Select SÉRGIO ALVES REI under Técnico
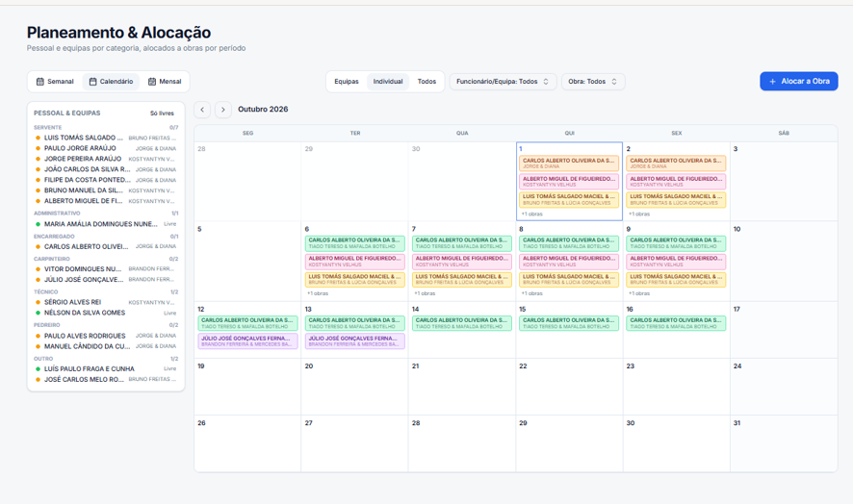The width and height of the screenshot is (853, 504). [106, 302]
